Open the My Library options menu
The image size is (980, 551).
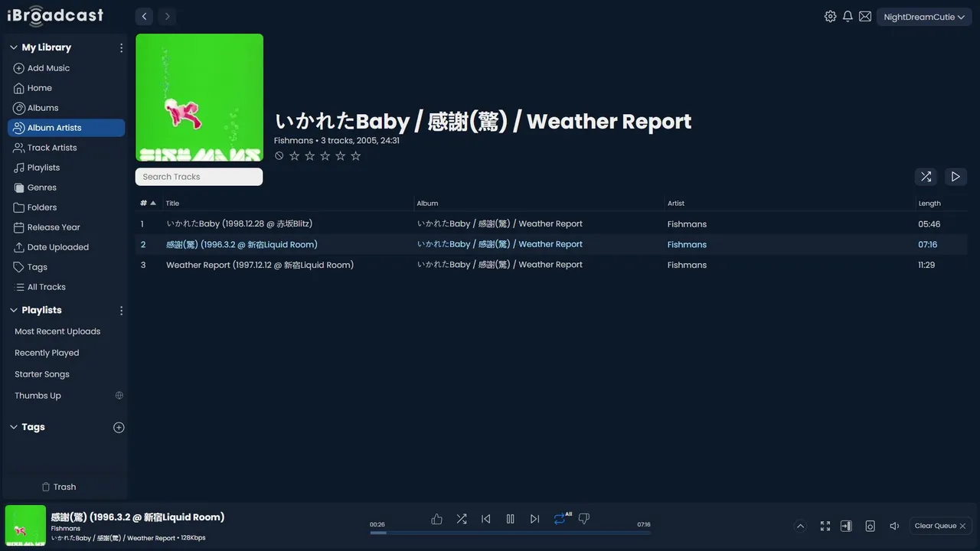pyautogui.click(x=121, y=47)
